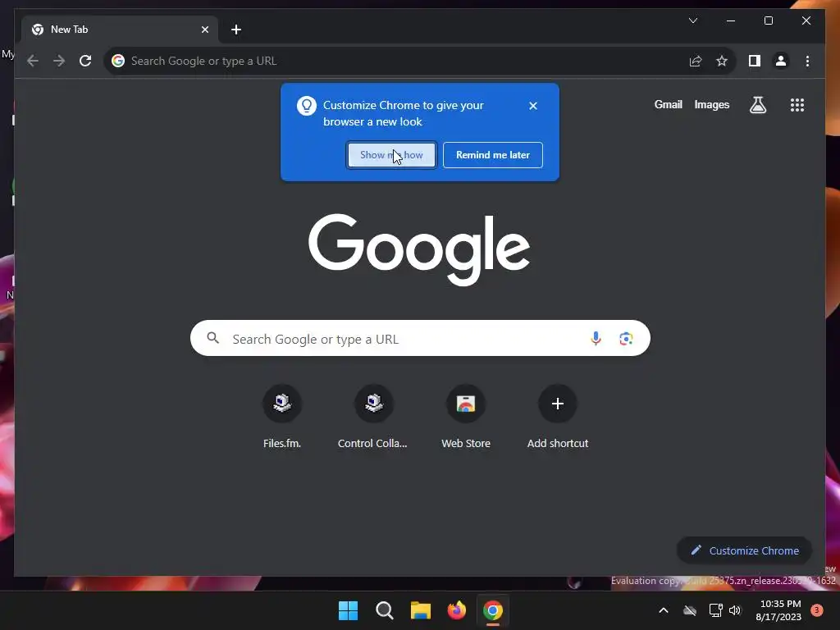Screen dimensions: 840x630
Task: Open the network status tray icon
Action: (x=715, y=610)
